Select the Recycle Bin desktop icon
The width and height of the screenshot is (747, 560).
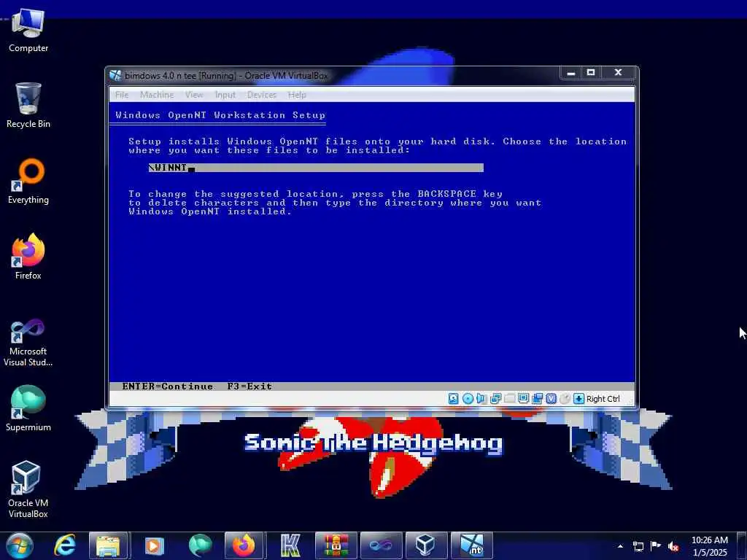tap(28, 106)
